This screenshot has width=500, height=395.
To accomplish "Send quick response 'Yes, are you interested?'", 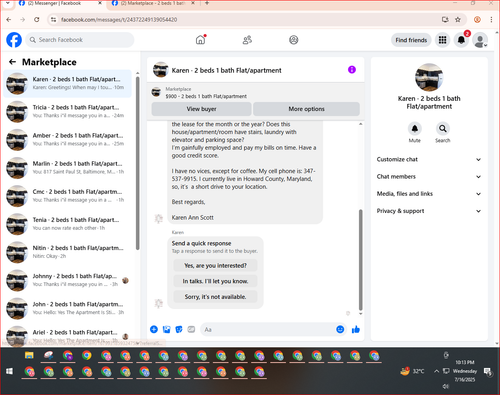I will [215, 266].
